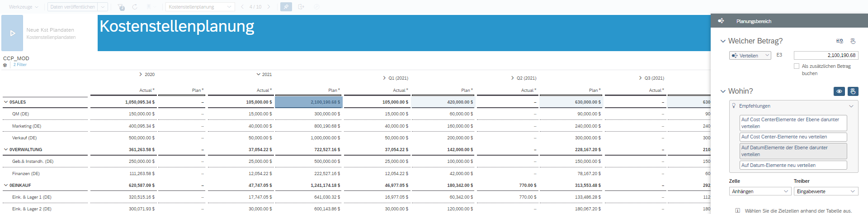Click the lightbulb icon next to Empfehlungen
Screen dimensions: 868x214
click(734, 106)
